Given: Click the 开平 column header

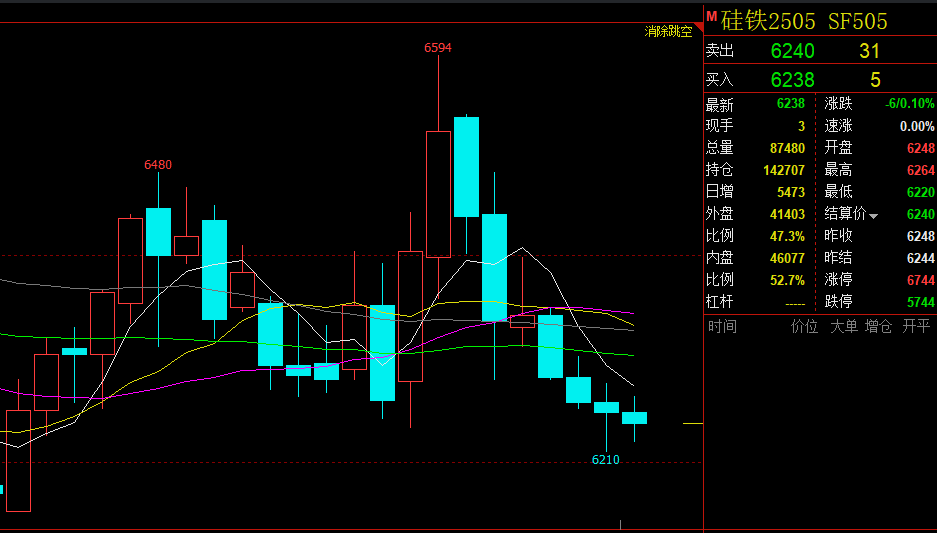Looking at the screenshot, I should (916, 326).
